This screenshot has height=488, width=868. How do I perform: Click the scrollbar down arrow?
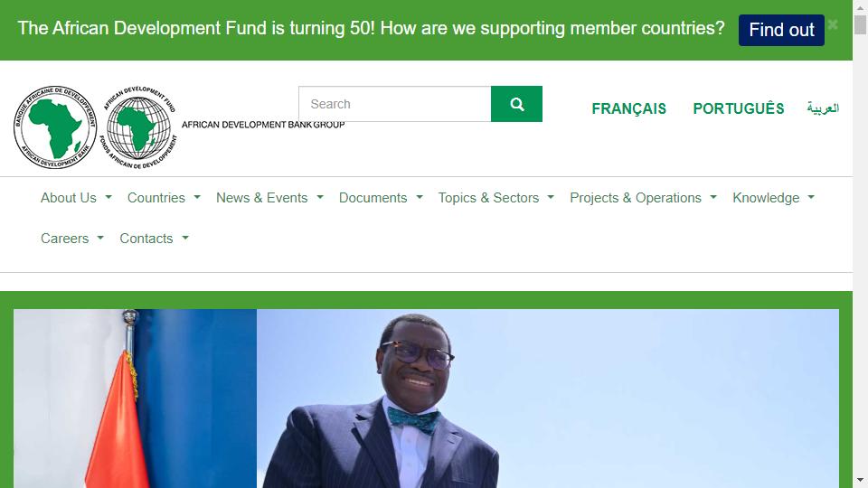(860, 480)
